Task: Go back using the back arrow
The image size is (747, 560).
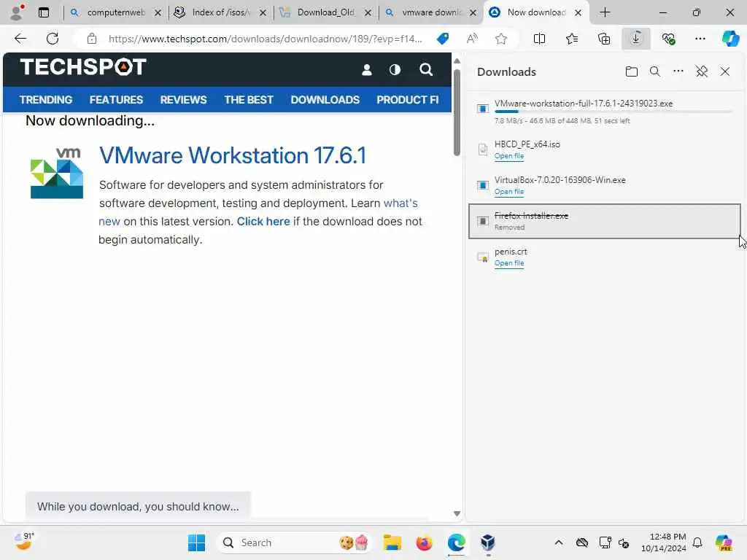Action: (20, 39)
